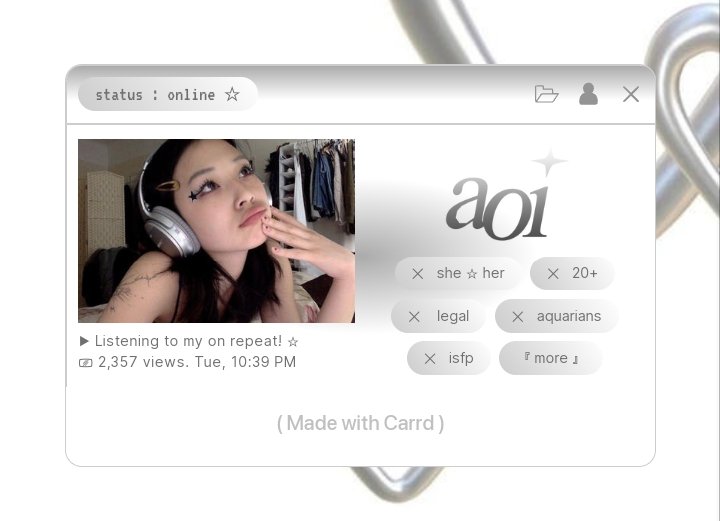The height and width of the screenshot is (521, 720).
Task: Click the status : online pill
Action: 168,94
